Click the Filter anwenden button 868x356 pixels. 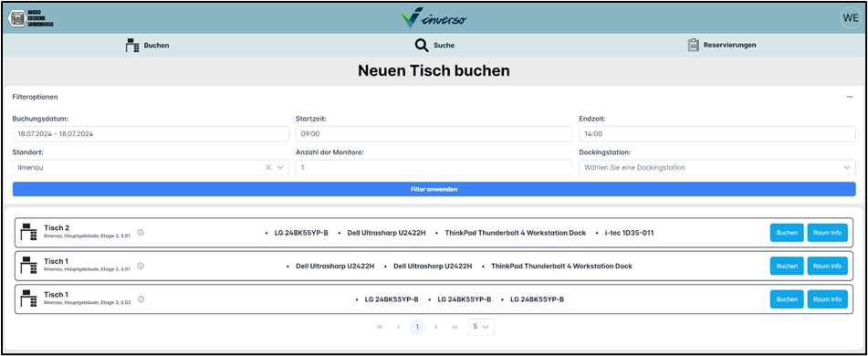[434, 189]
